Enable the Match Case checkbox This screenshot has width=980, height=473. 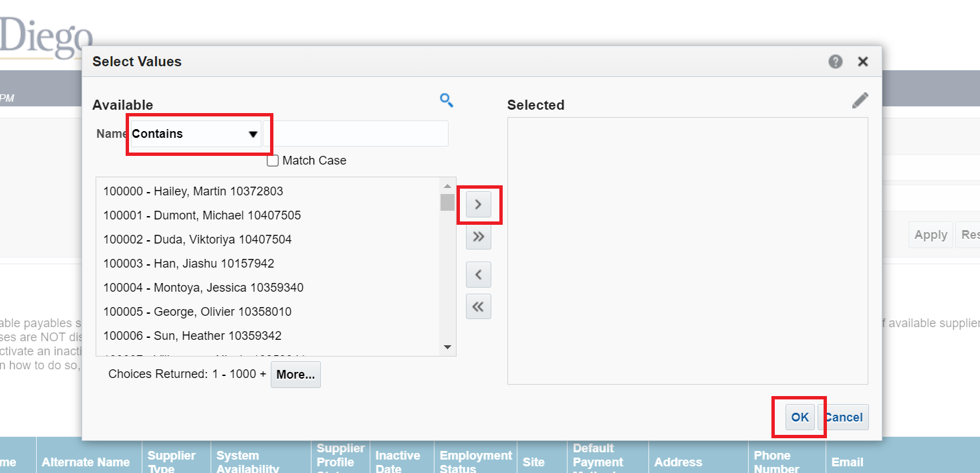tap(273, 161)
